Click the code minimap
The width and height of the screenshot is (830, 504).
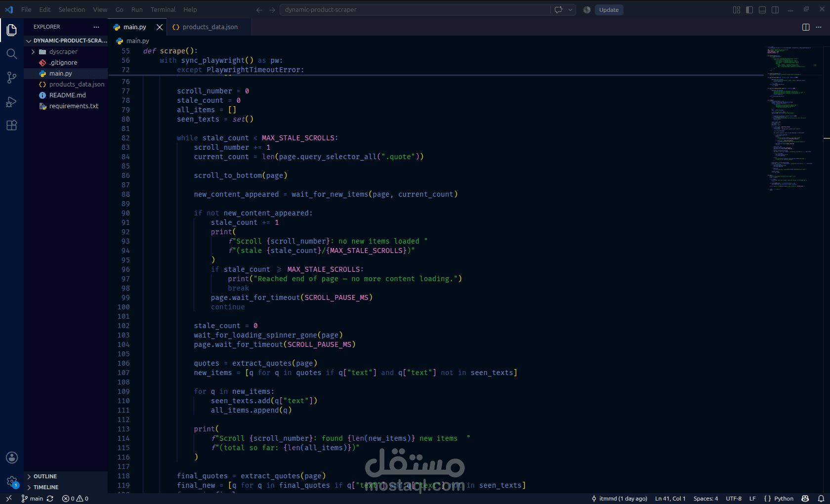pos(793,119)
